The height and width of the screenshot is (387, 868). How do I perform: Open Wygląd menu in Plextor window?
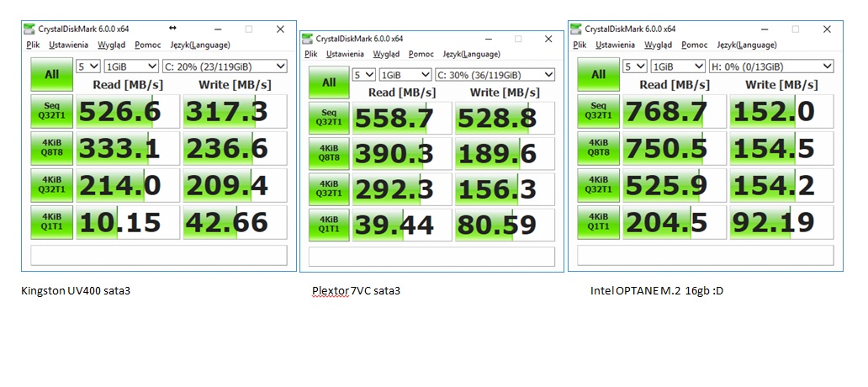[386, 54]
